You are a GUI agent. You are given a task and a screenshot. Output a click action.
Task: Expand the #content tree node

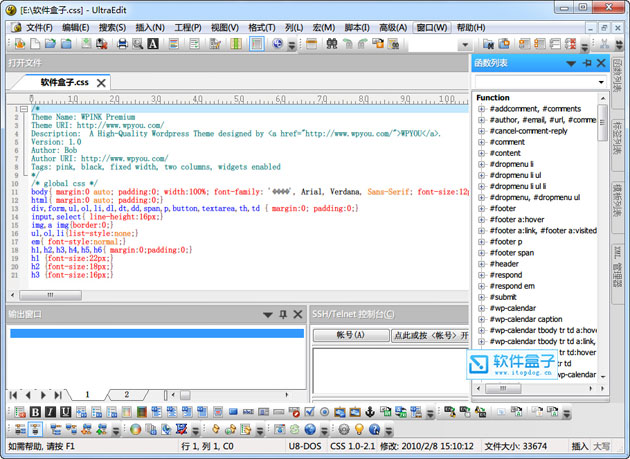[481, 153]
